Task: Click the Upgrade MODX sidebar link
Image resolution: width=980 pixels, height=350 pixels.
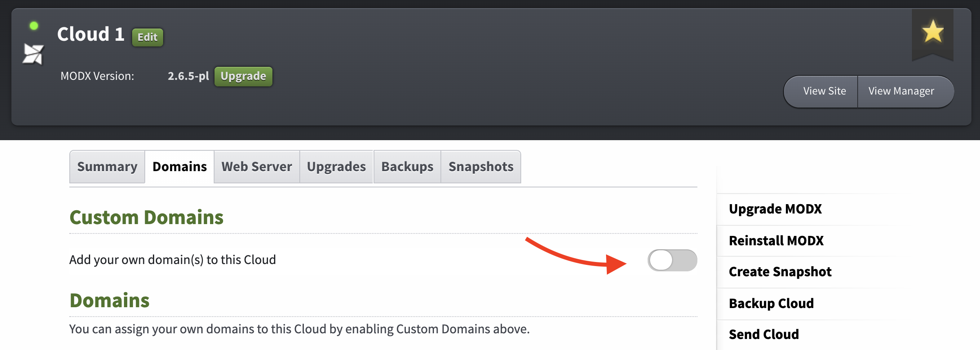Action: point(775,209)
